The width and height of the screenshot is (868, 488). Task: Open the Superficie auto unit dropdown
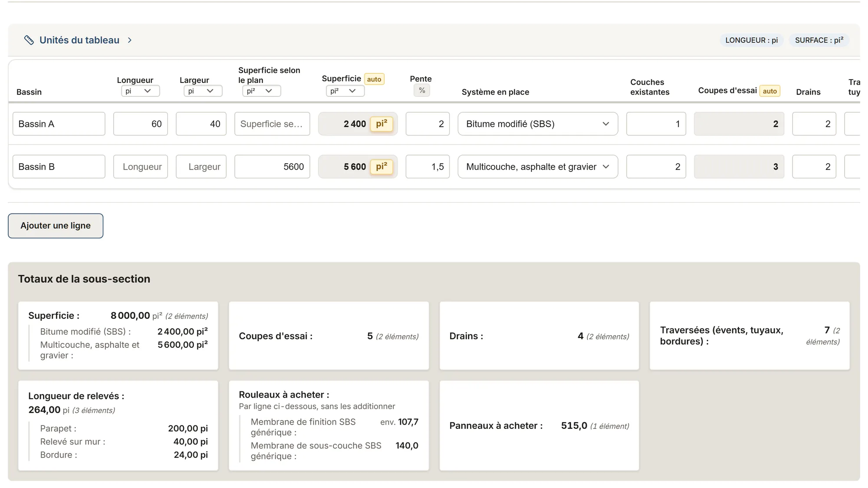click(x=345, y=91)
